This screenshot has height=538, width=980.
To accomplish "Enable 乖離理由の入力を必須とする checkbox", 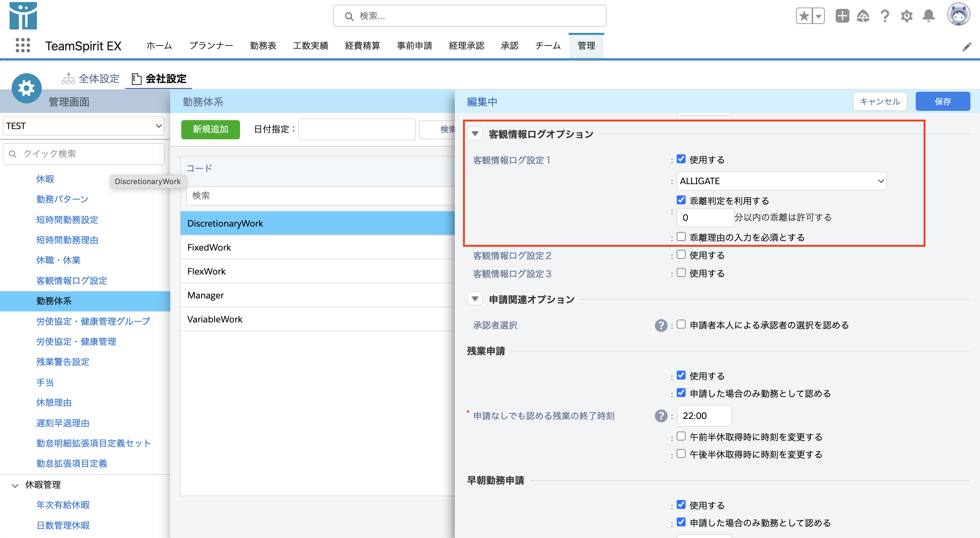I will 681,237.
